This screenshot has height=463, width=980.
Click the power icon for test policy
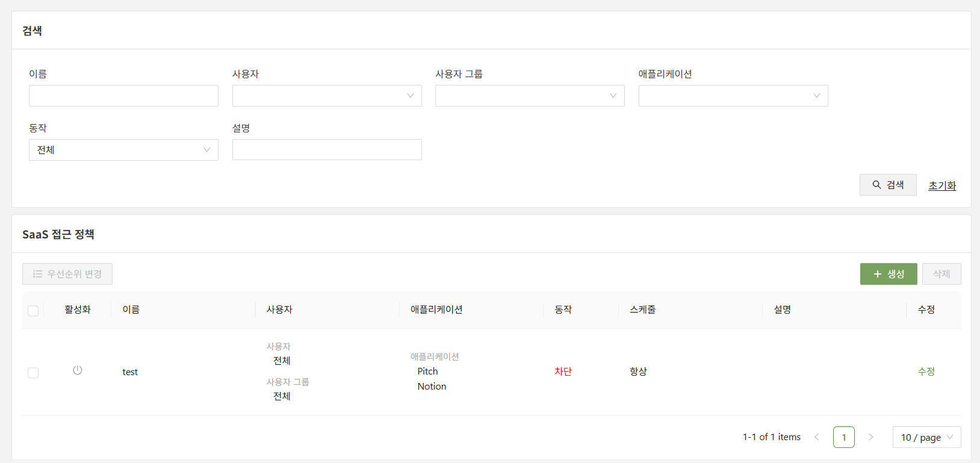78,370
